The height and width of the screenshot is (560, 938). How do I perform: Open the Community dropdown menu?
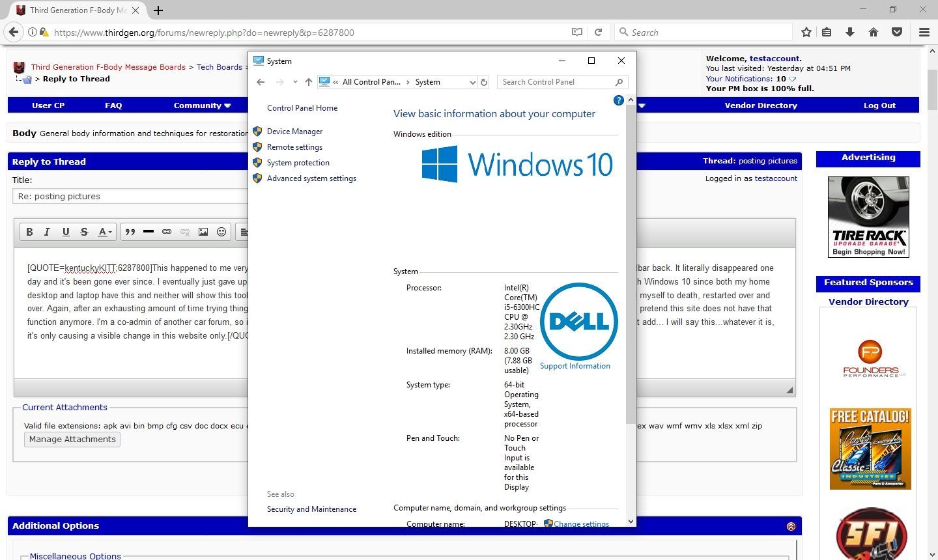tap(202, 105)
